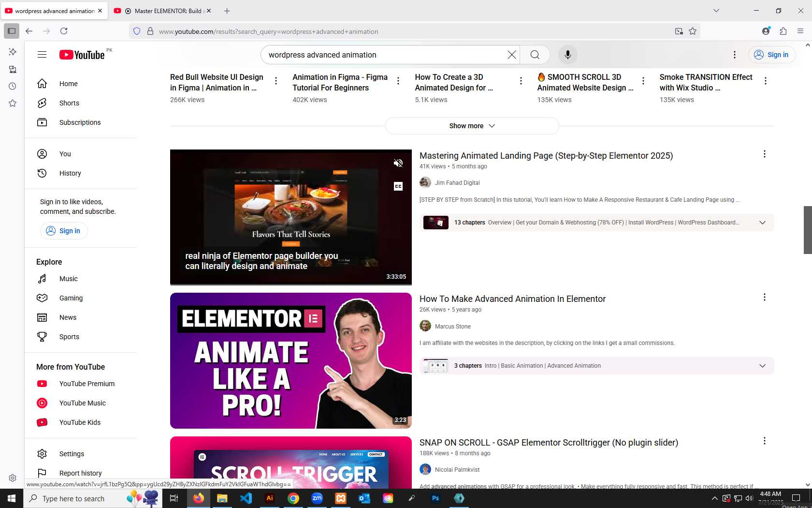Click Marcus Stone channel avatar
The image size is (812, 508).
click(425, 326)
